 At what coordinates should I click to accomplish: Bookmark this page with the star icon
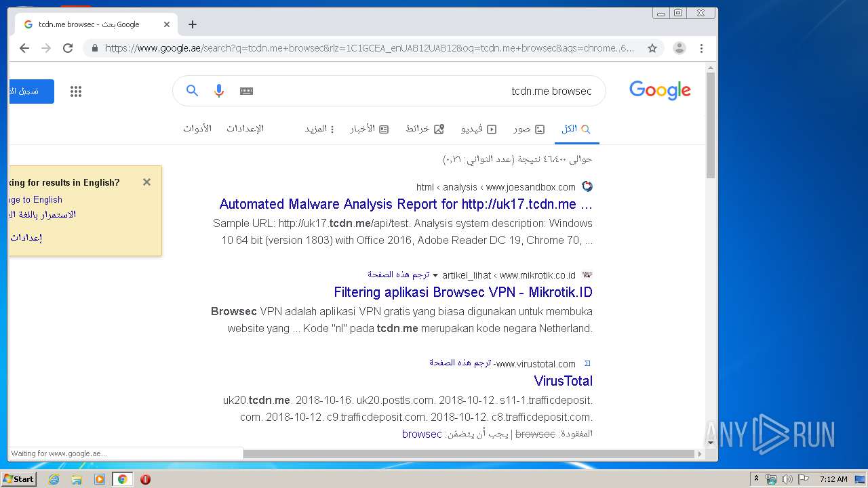click(x=652, y=48)
